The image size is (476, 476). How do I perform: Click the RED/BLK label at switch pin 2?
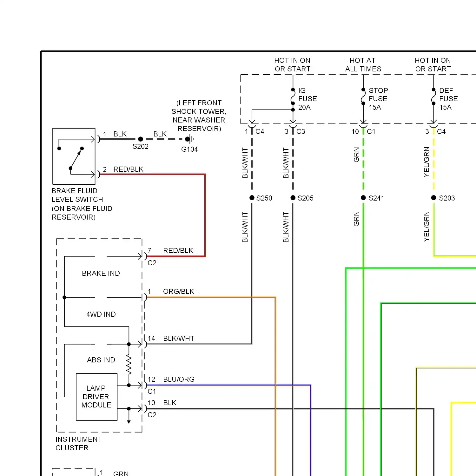(x=128, y=169)
